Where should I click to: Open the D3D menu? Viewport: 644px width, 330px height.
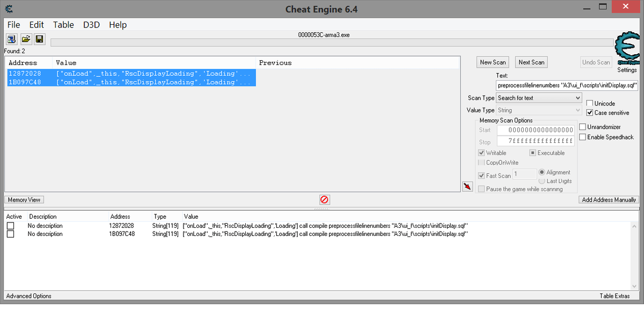coord(91,25)
